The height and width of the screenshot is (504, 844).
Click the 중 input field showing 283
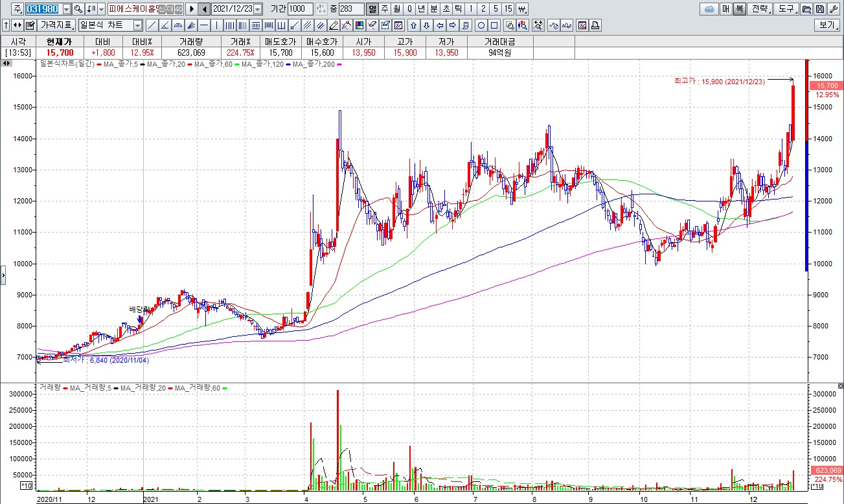351,9
